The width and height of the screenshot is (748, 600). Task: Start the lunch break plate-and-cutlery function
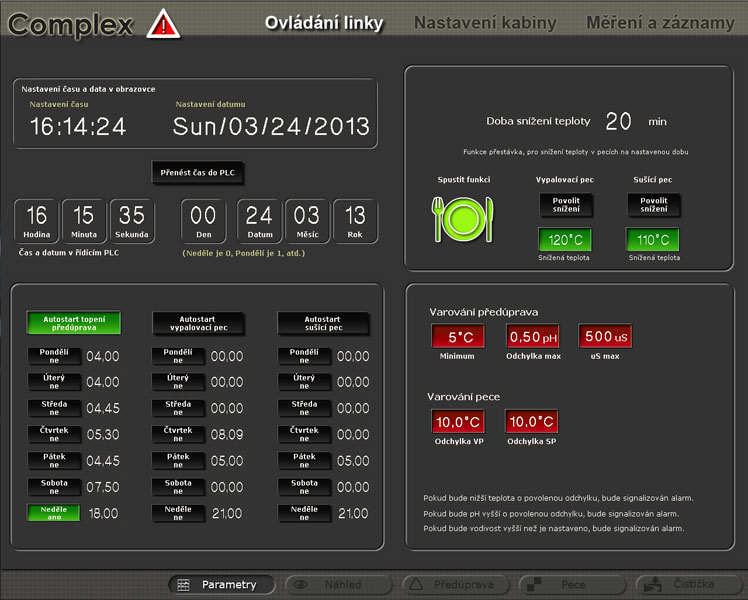462,220
